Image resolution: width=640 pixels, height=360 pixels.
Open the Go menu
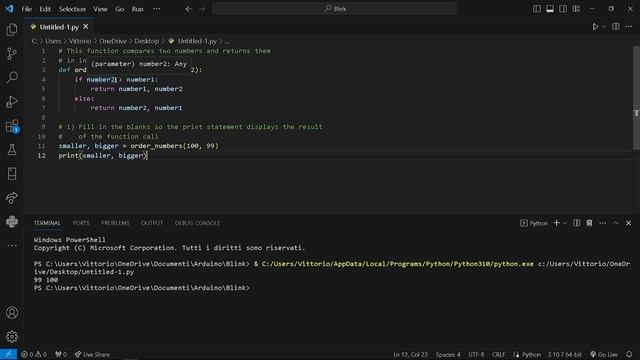pos(119,9)
